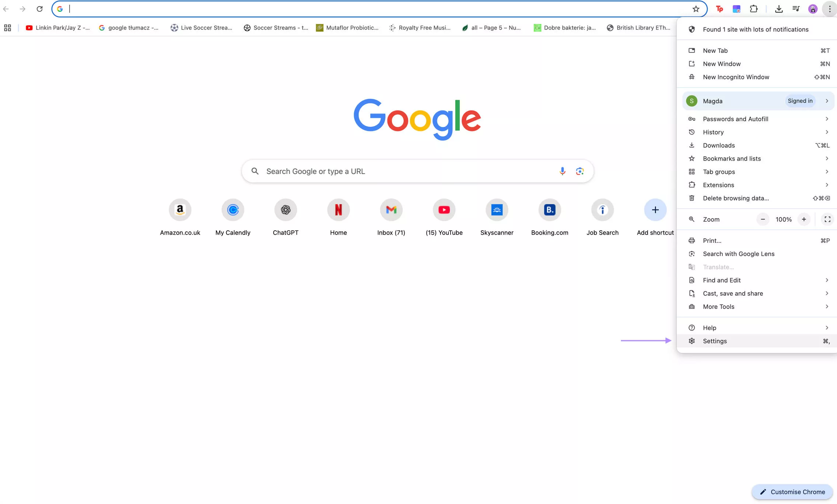Viewport: 837px width, 504px height.
Task: Decrease zoom with the minus button
Action: coord(763,219)
